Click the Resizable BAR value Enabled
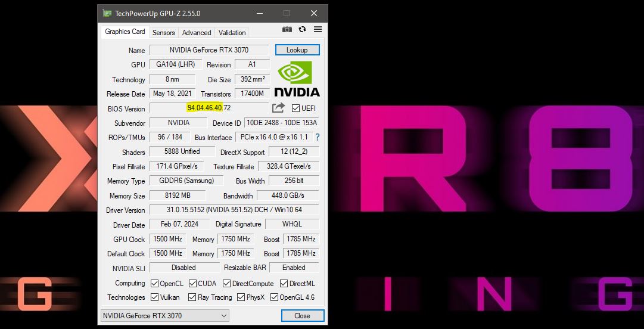Image resolution: width=644 pixels, height=329 pixels. pyautogui.click(x=294, y=268)
